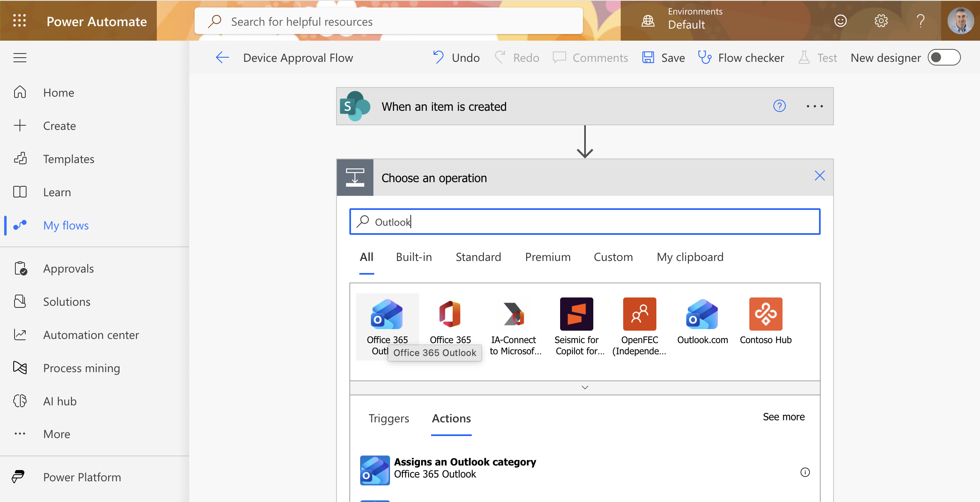Click Test in the toolbar
Image resolution: width=980 pixels, height=502 pixels.
pyautogui.click(x=817, y=58)
